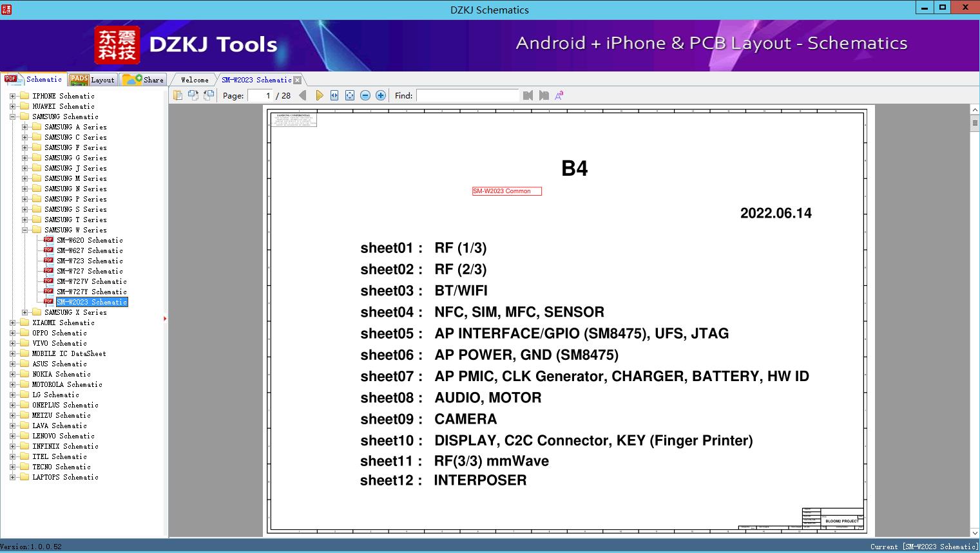Click sheet12 INTERPOSER entry
Screen dimensions: 980x553
pos(443,480)
